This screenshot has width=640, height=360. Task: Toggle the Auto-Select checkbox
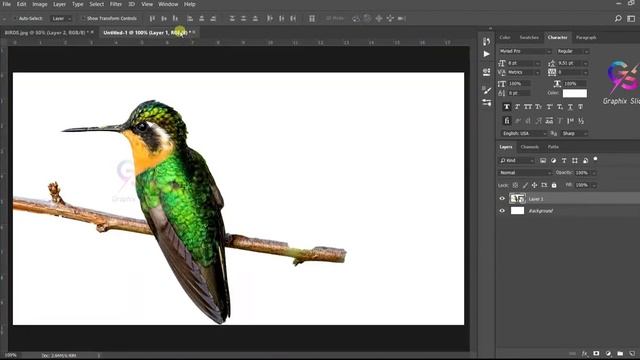tap(16, 18)
